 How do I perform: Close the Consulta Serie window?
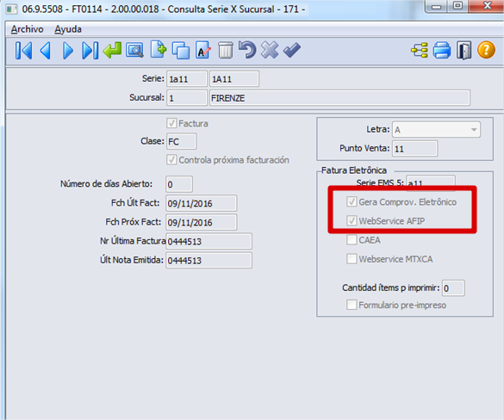pyautogui.click(x=487, y=6)
